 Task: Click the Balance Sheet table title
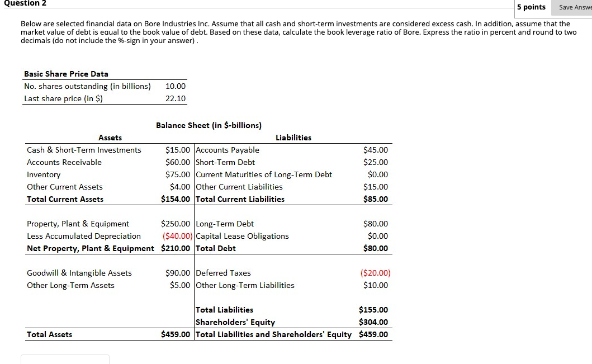(x=209, y=125)
